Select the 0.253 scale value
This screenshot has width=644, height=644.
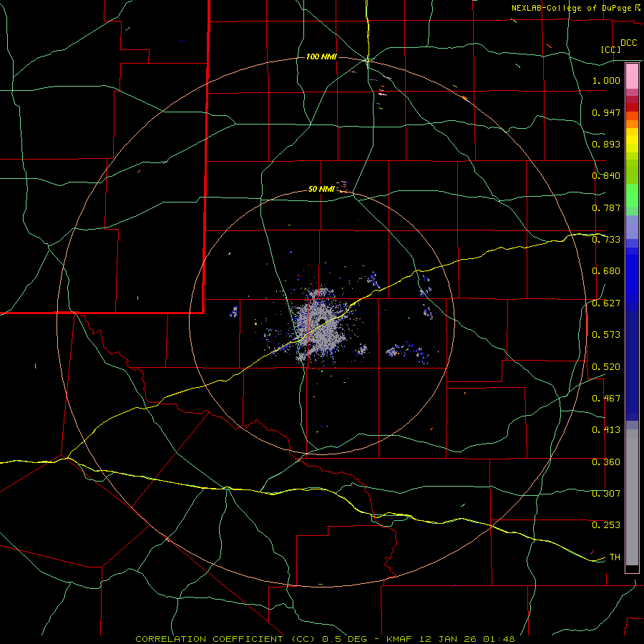tap(606, 525)
